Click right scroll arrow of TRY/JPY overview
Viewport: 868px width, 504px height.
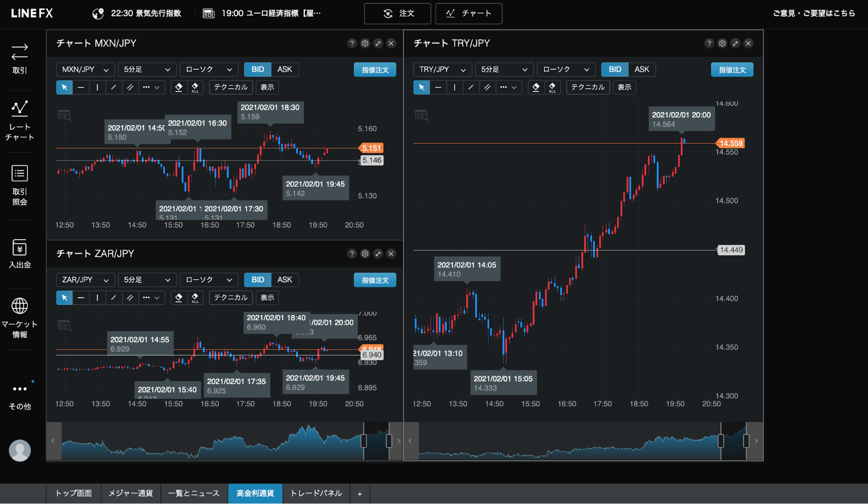[x=756, y=441]
